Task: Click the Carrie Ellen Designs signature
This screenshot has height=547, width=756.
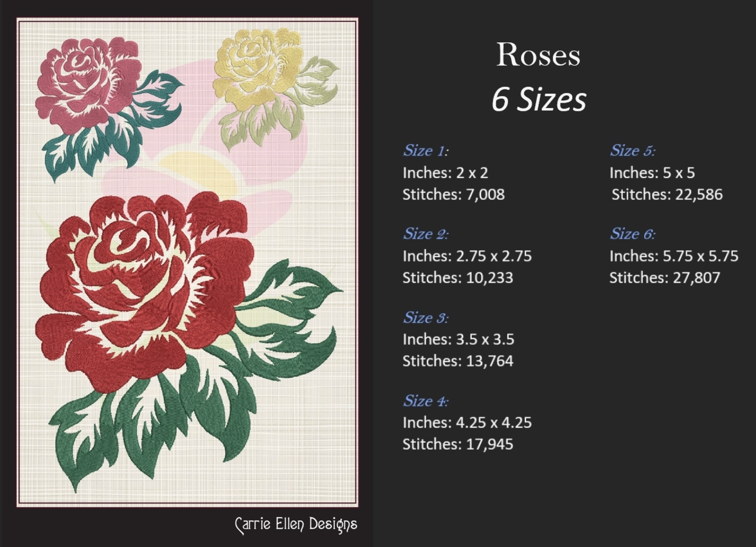Action: tap(296, 525)
